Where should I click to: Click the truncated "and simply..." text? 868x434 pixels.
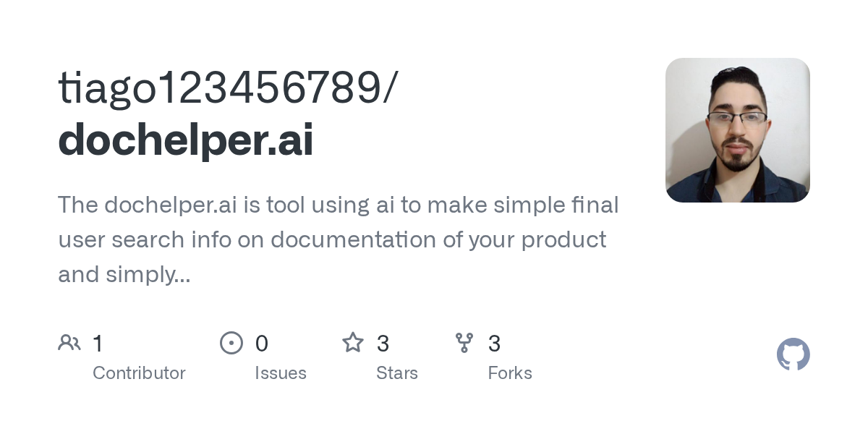(124, 275)
